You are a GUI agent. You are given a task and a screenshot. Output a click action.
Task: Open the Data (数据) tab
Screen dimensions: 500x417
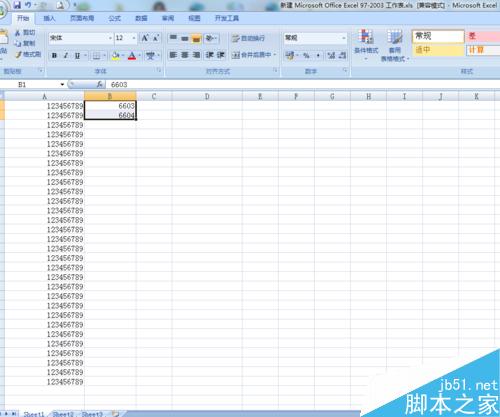[141, 18]
